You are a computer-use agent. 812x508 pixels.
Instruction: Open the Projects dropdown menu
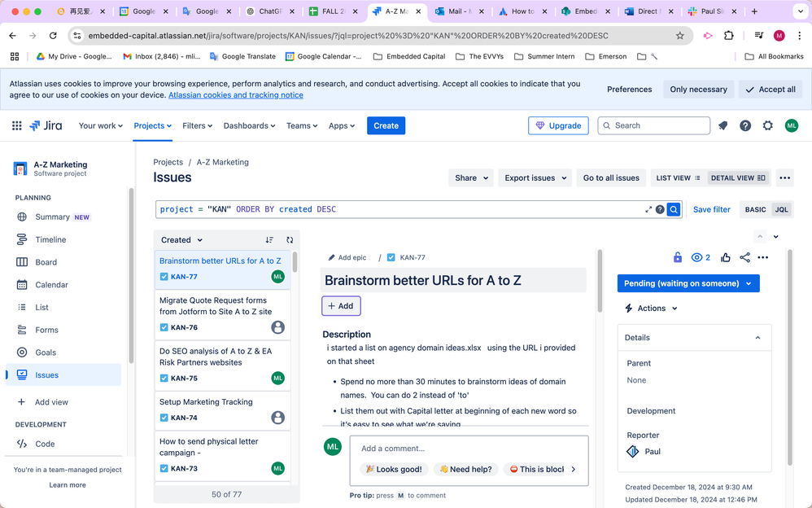(152, 125)
